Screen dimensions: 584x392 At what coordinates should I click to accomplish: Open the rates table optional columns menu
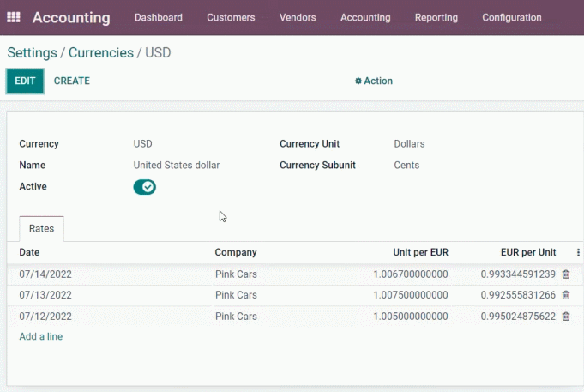point(578,253)
